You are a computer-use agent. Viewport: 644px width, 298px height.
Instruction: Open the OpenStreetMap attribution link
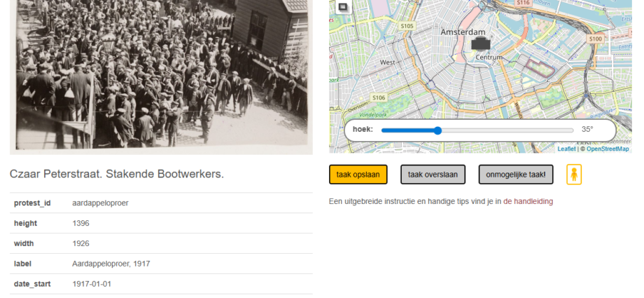[x=608, y=149]
